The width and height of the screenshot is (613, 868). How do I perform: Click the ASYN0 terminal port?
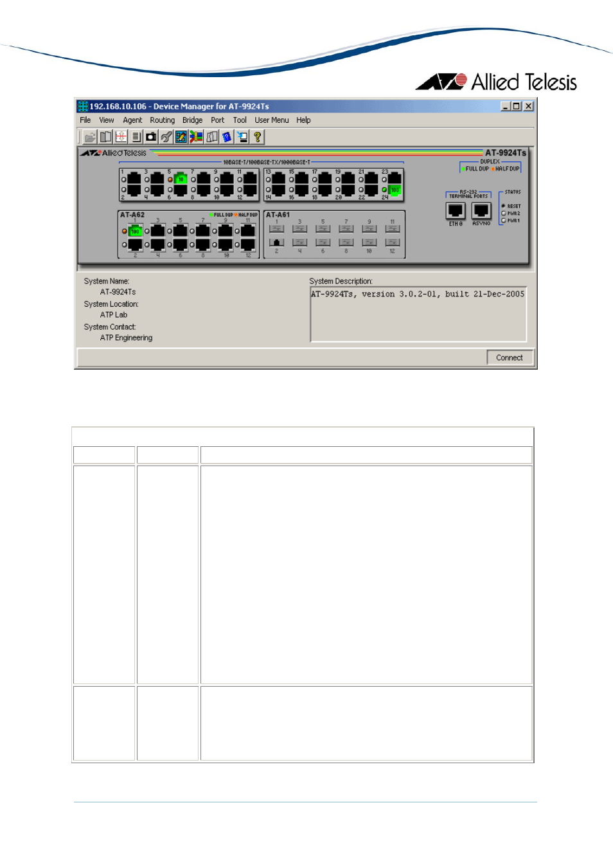(x=481, y=210)
